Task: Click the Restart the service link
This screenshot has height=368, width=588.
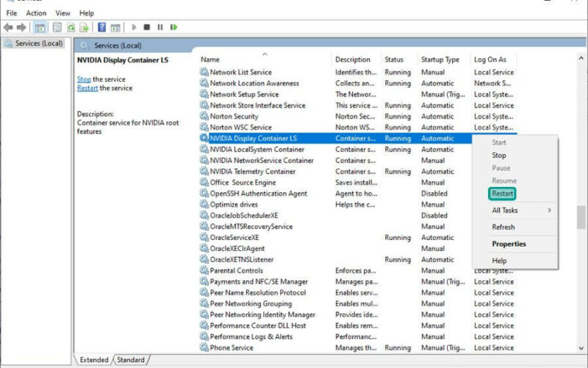Action: (87, 88)
